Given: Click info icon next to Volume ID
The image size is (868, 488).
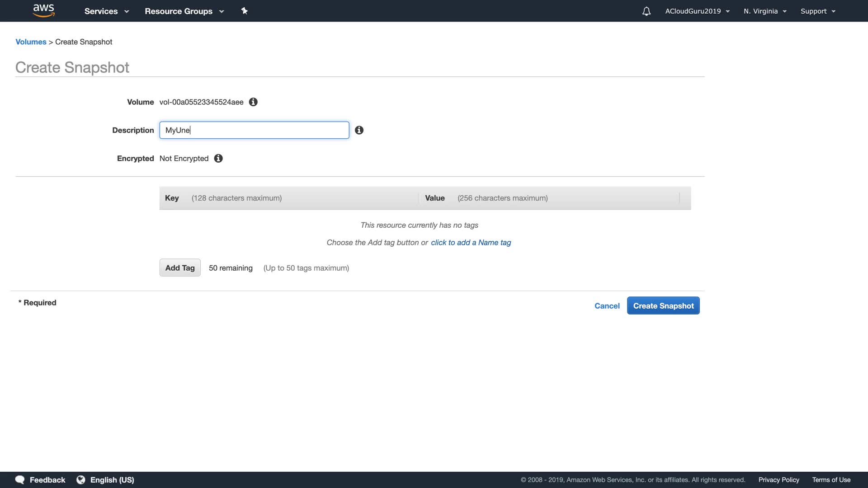Looking at the screenshot, I should tap(253, 102).
